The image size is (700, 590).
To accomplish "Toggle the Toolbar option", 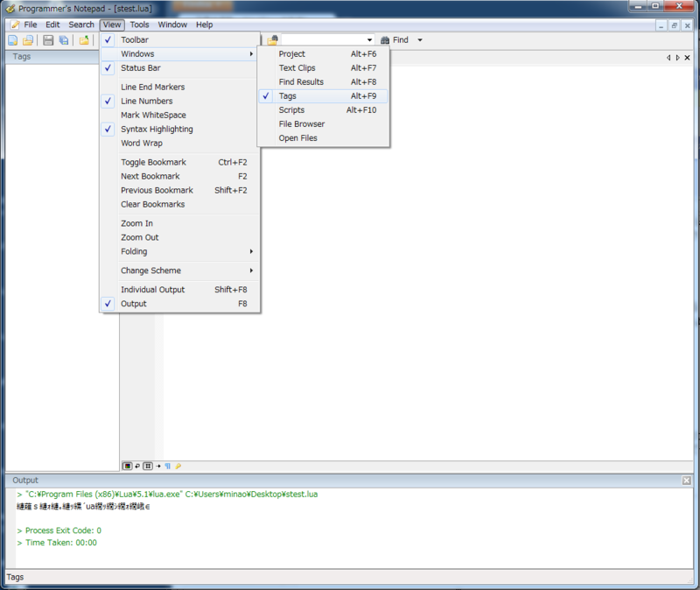I will click(179, 39).
